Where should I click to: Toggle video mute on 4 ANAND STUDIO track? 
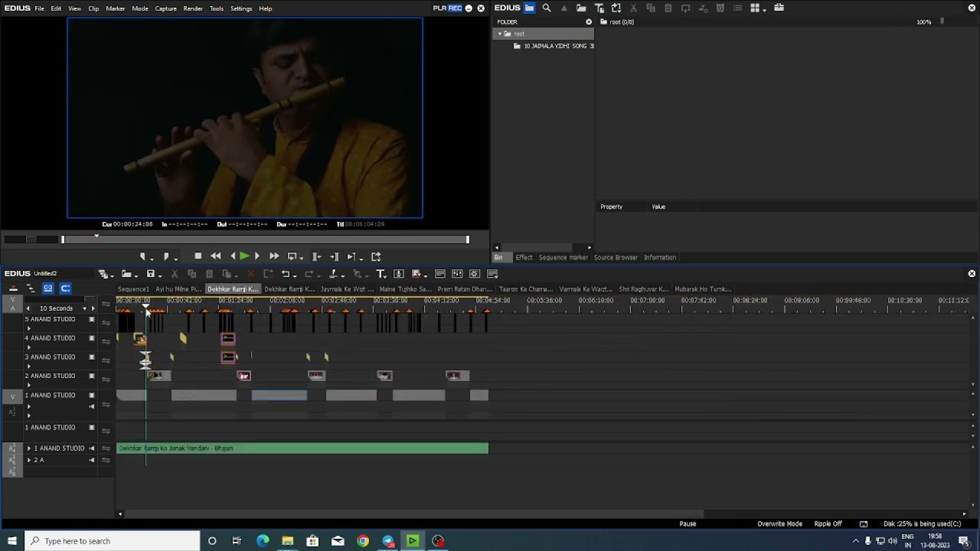(92, 338)
